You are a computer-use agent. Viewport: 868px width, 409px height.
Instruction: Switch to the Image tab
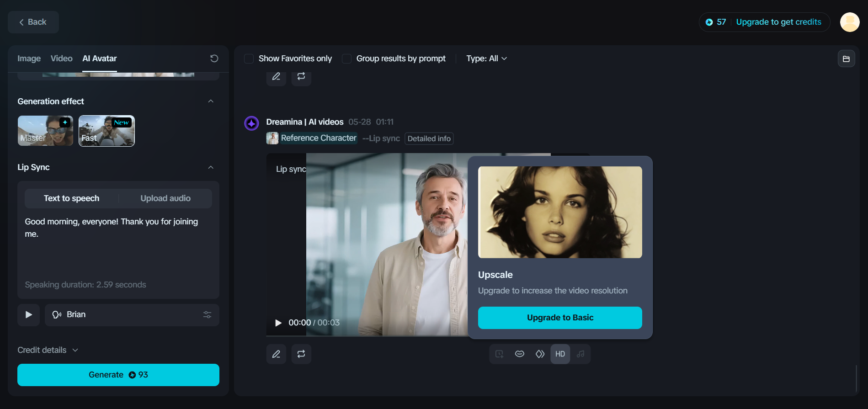click(29, 58)
